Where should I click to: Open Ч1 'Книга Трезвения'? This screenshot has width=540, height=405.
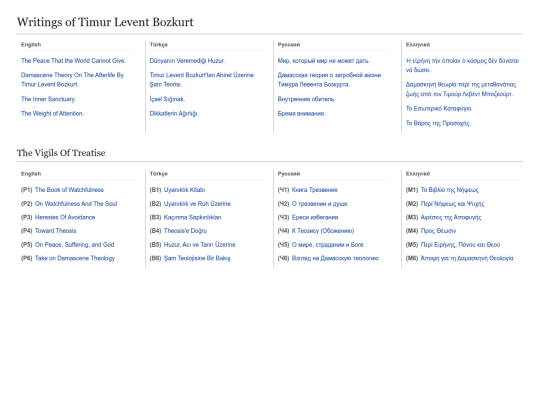(314, 190)
